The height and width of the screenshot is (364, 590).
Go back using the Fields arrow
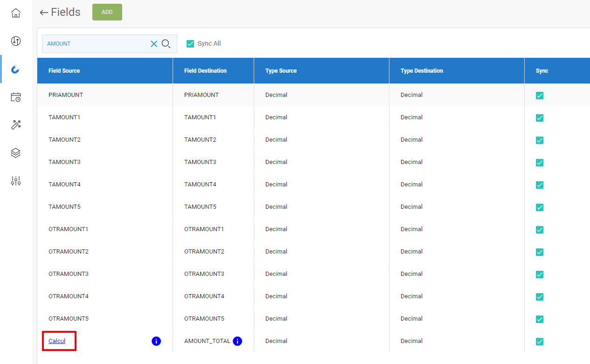pyautogui.click(x=44, y=13)
